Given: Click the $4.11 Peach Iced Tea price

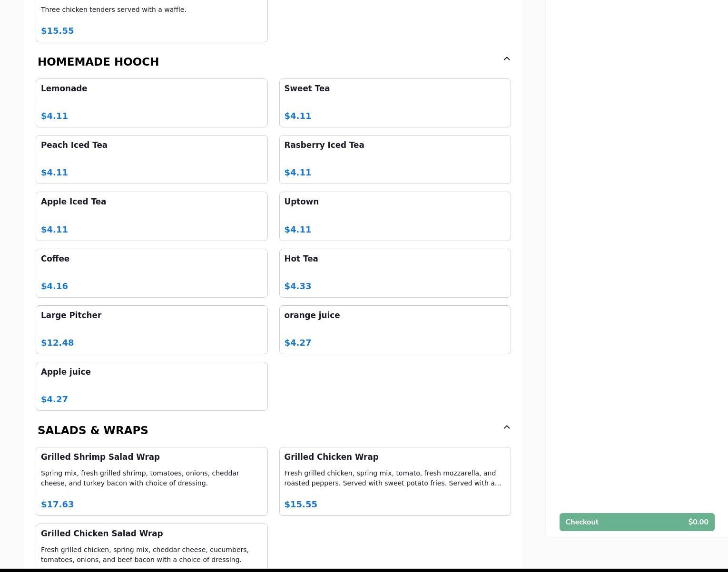Looking at the screenshot, I should (55, 173).
